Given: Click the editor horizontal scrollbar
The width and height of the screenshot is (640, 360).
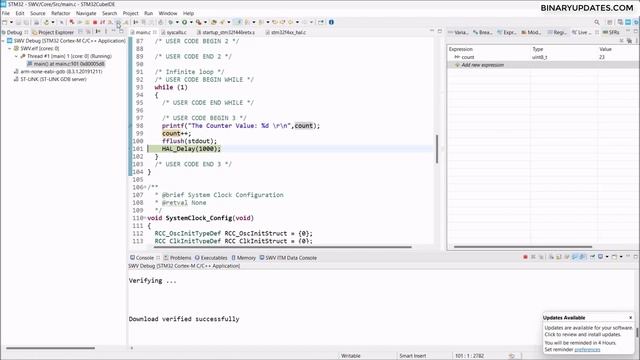Looking at the screenshot, I should pos(283,247).
